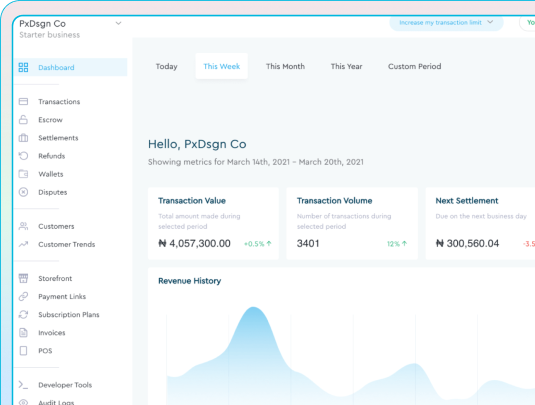
Task: Click the Invoices document icon
Action: tap(23, 332)
